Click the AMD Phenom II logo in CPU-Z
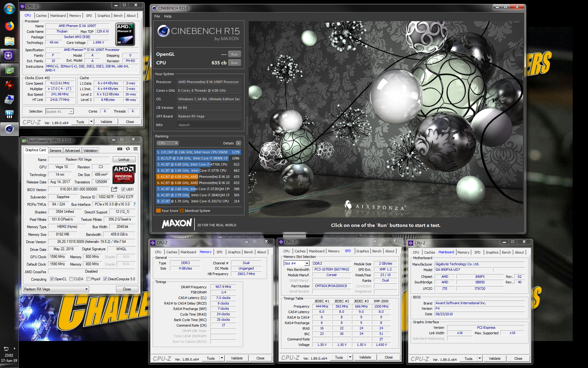The image size is (588, 368). point(125,34)
